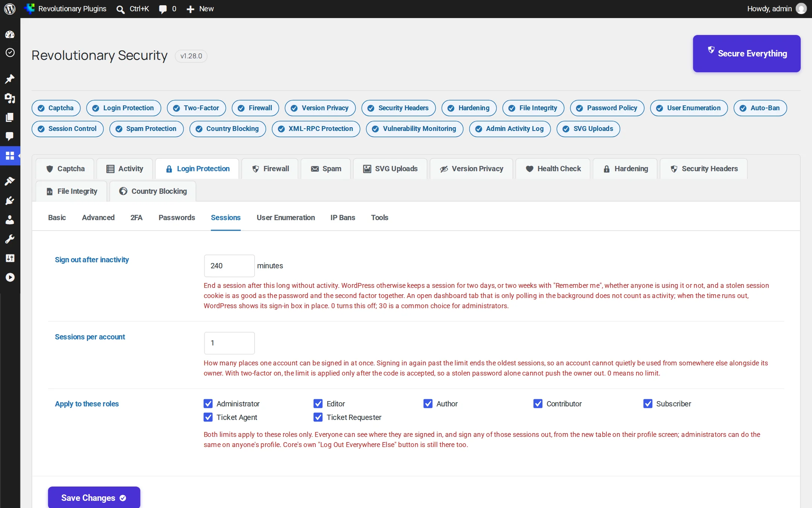812x508 pixels.
Task: Focus the inactivity minutes input field
Action: click(229, 266)
